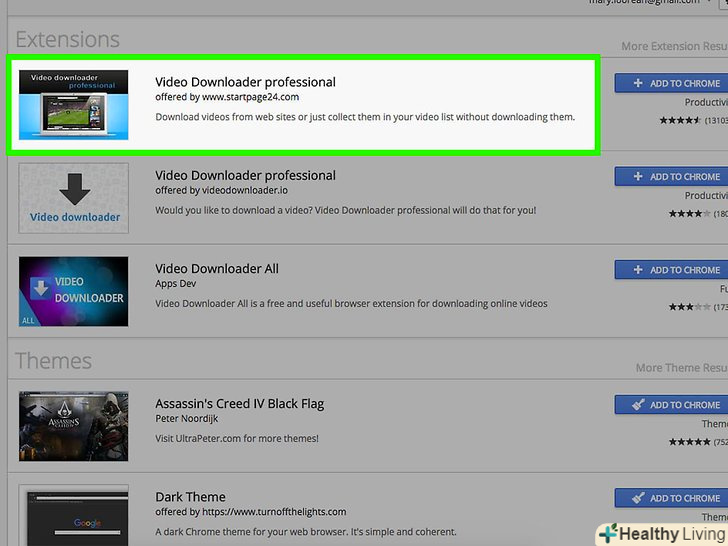Click the paintbrush icon for Assassin's Creed theme
Viewport: 728px width, 546px height.
coord(637,405)
